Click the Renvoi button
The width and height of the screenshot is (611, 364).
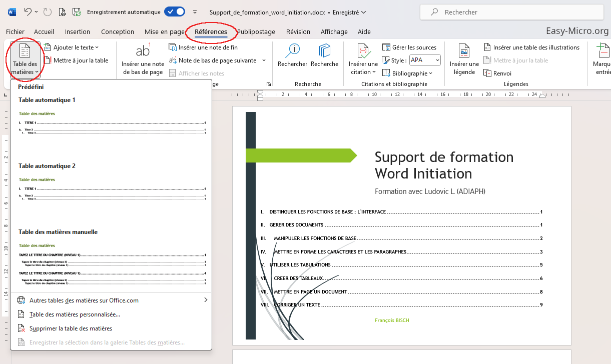pyautogui.click(x=497, y=73)
